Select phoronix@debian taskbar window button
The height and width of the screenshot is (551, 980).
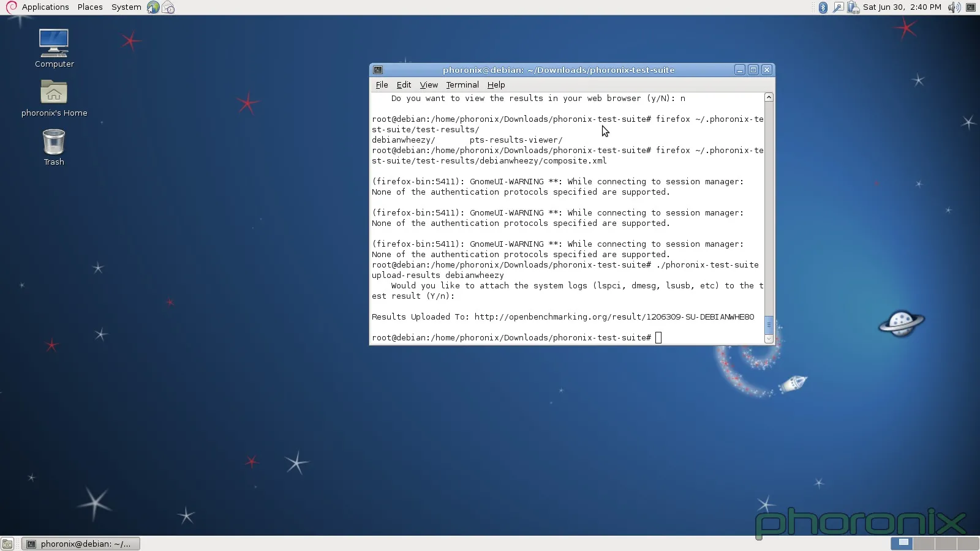(81, 544)
